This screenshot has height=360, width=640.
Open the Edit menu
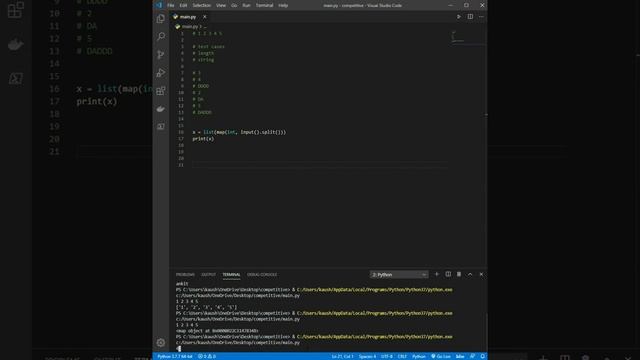pyautogui.click(x=183, y=5)
